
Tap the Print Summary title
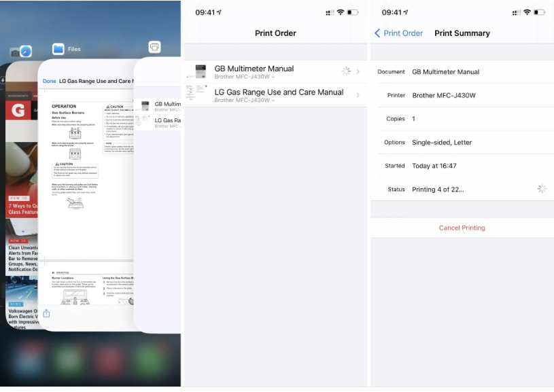point(462,33)
